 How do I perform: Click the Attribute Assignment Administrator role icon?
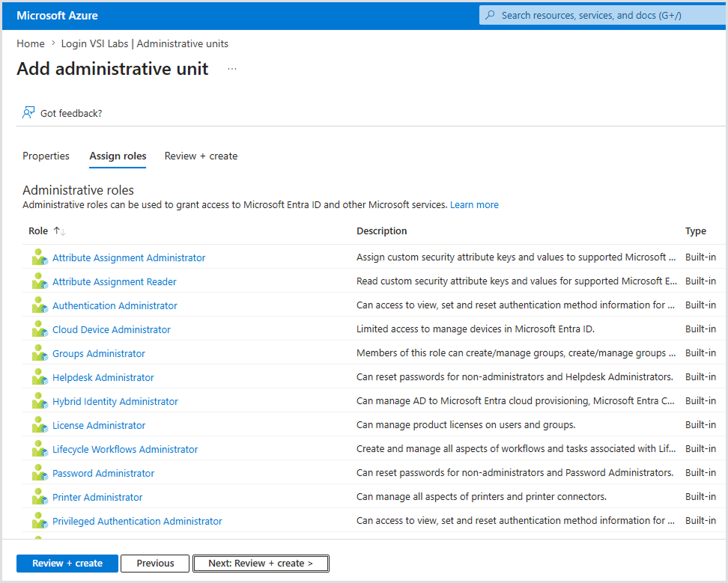pos(40,257)
